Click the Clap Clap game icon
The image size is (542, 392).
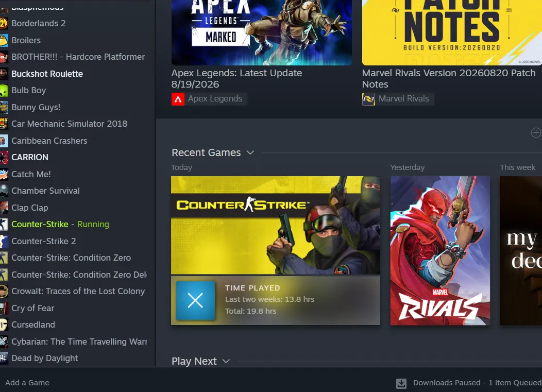(4, 208)
